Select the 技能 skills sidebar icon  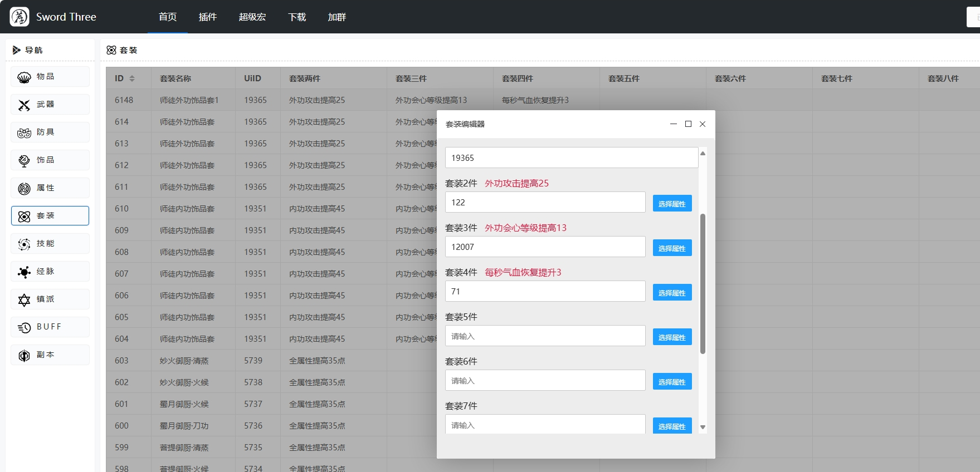[x=24, y=244]
